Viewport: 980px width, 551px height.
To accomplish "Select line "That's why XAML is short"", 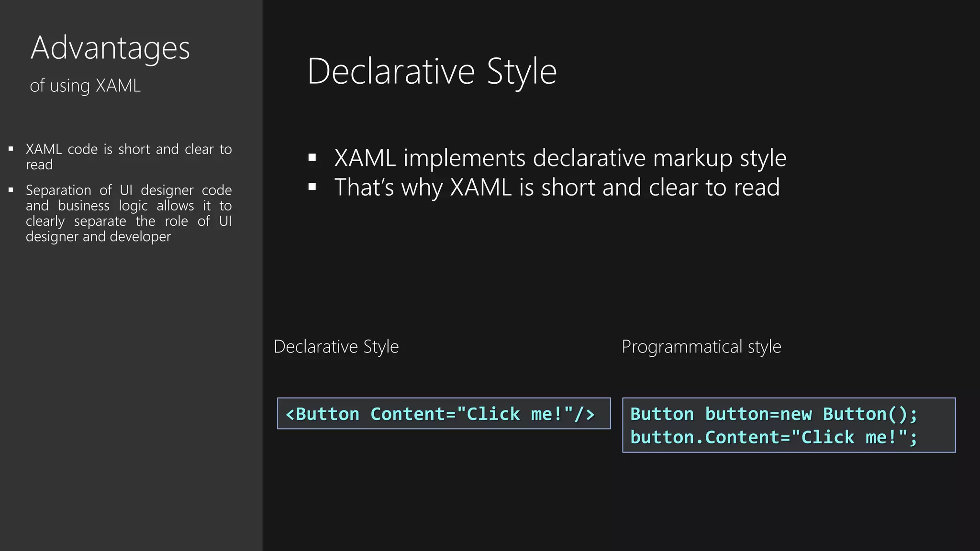I will 557,187.
